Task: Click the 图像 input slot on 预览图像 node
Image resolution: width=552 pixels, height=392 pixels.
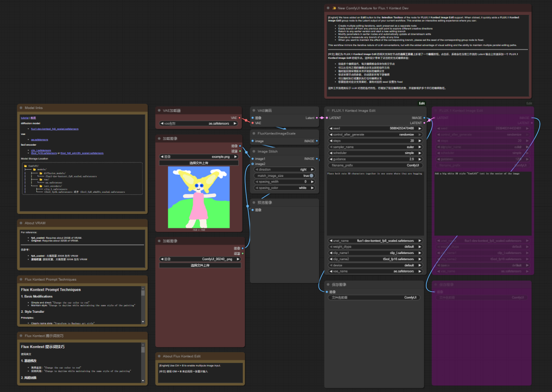Action: click(253, 210)
